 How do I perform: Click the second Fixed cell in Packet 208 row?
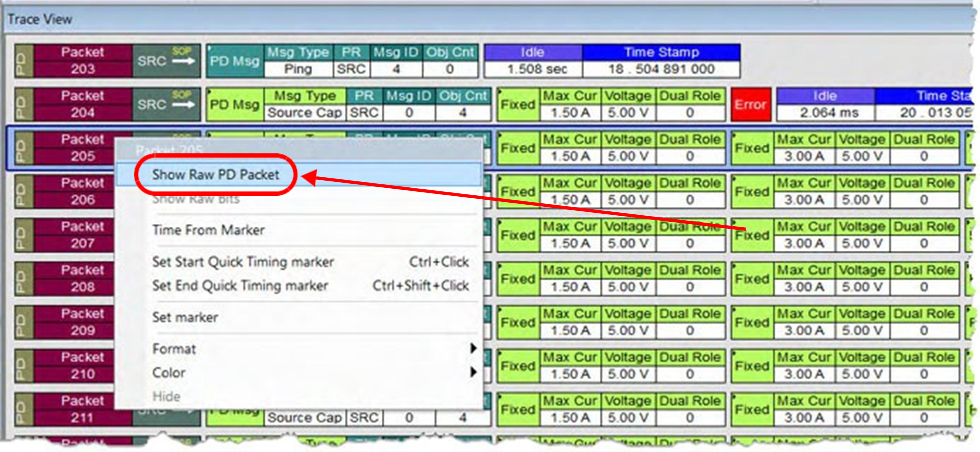pos(752,279)
